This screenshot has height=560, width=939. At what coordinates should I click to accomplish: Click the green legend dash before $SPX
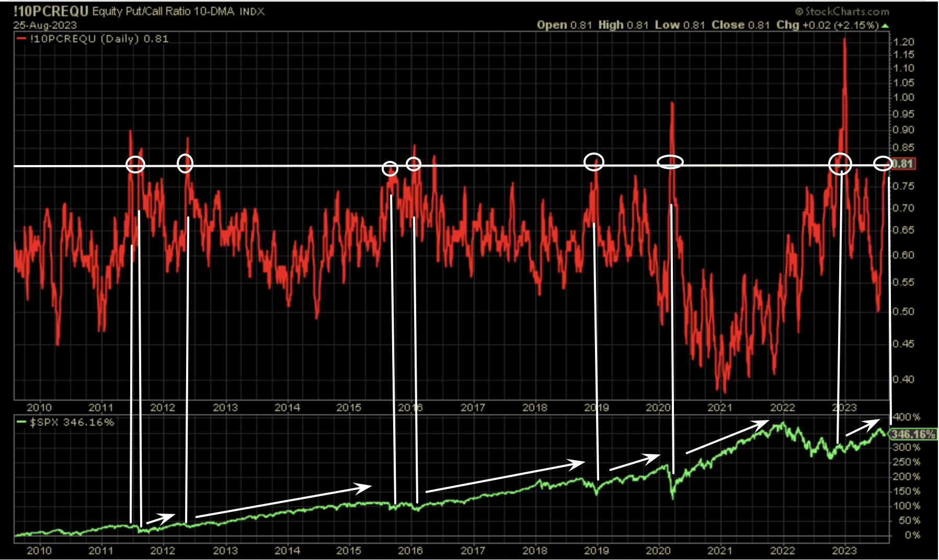(21, 422)
